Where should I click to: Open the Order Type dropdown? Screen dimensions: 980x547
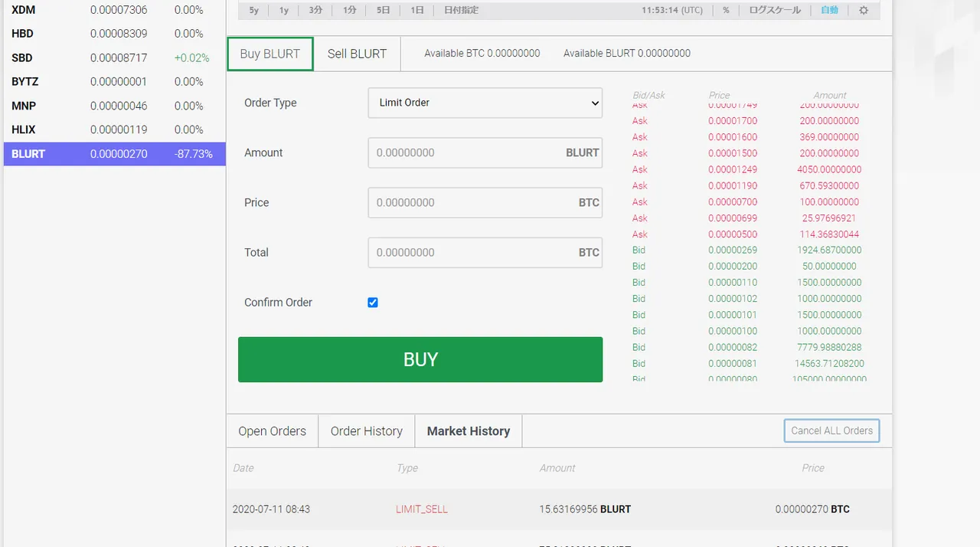pos(485,103)
